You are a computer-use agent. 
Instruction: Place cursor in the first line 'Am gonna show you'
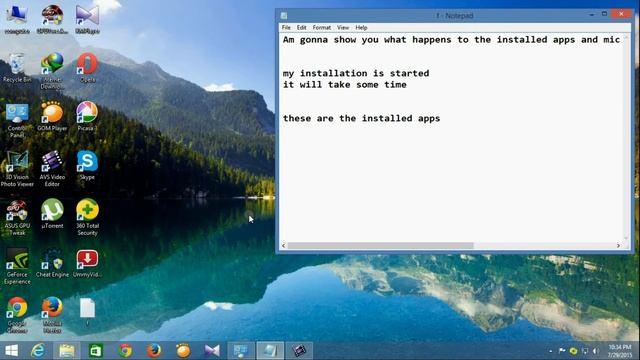tap(451, 40)
